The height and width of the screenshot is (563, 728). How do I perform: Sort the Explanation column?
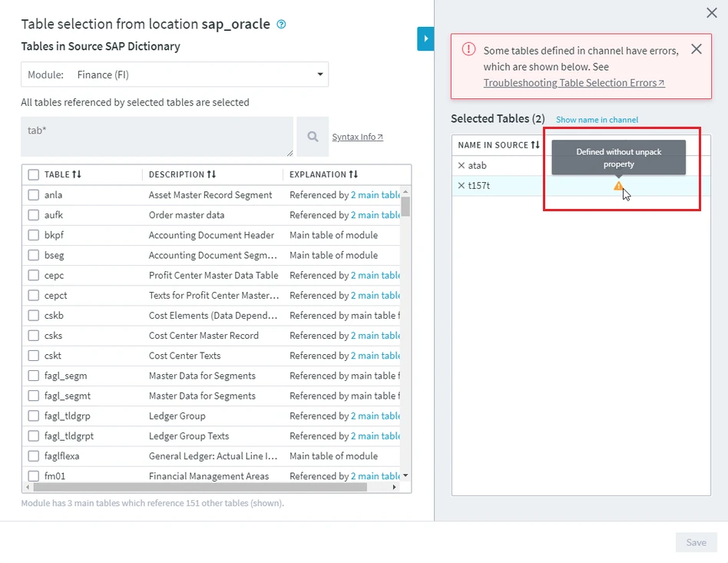(x=353, y=174)
